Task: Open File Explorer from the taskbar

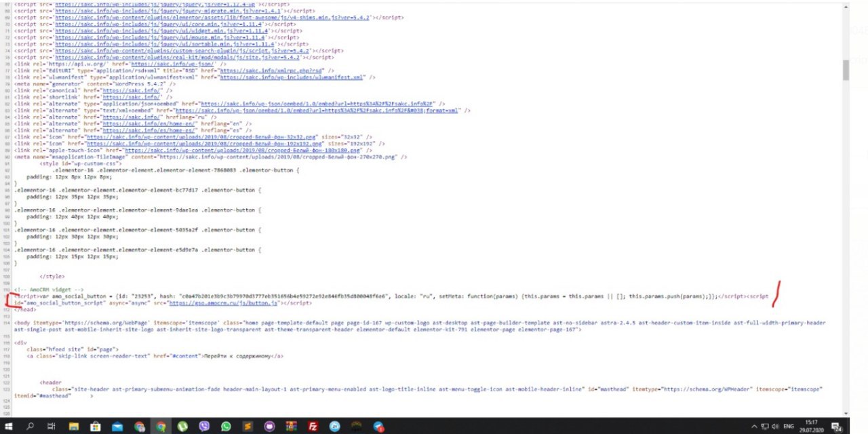Action: pos(74,426)
